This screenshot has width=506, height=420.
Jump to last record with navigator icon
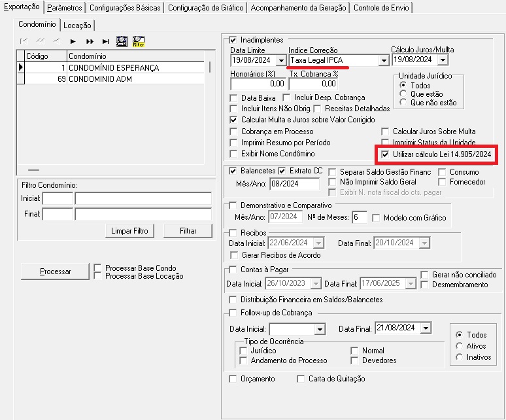(x=105, y=41)
